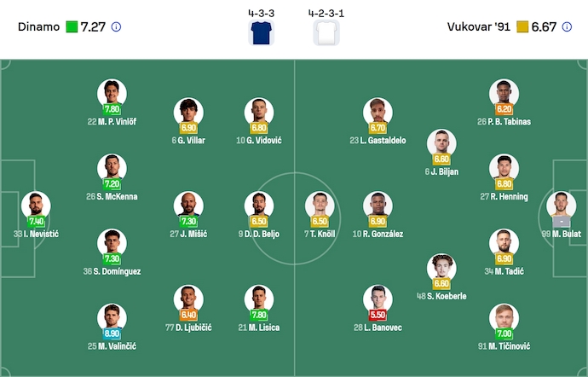Screen dimensions: 588x377
Task: Click L. Banovec's 5.50 rating badge
Action: pyautogui.click(x=377, y=315)
